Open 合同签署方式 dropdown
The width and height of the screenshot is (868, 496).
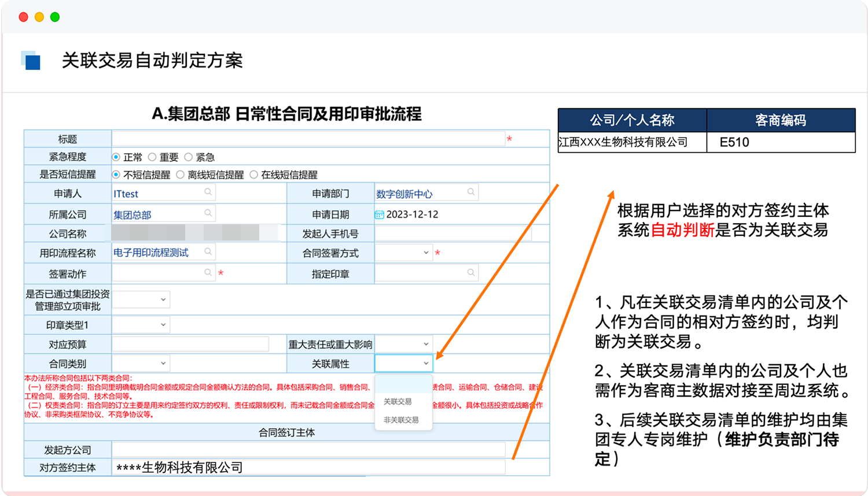point(403,253)
